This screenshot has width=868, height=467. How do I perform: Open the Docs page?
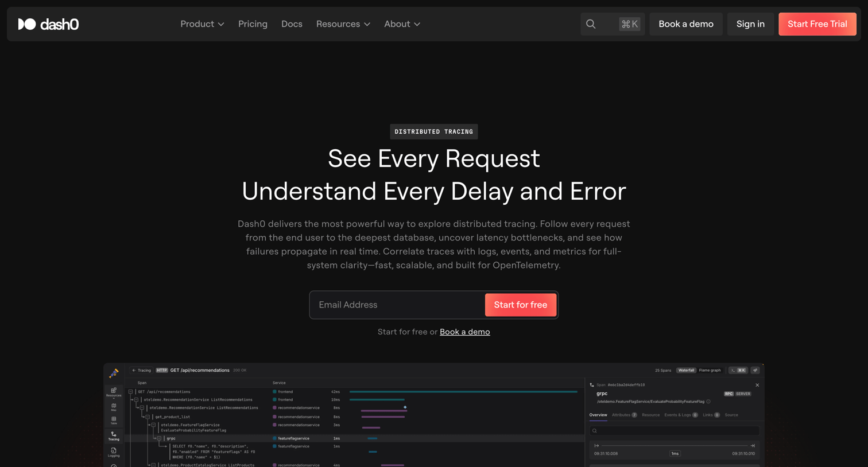pos(292,24)
